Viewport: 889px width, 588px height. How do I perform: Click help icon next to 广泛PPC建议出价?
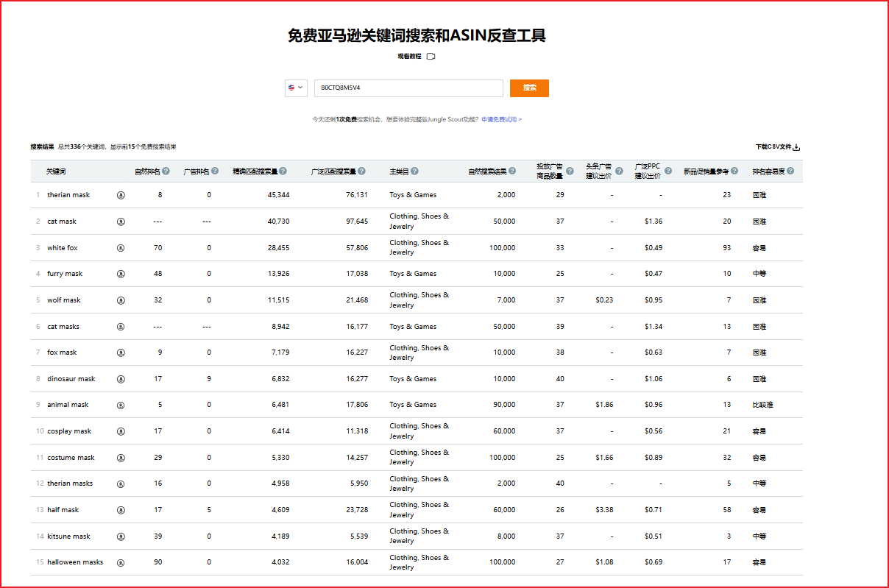point(668,171)
